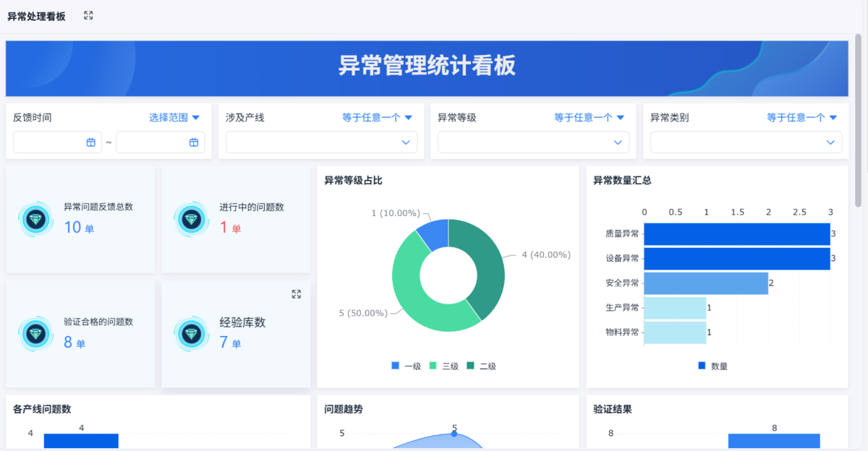Screen dimensions: 868x451
Task: Click the 异常处理看板 page title tab
Action: tap(36, 16)
